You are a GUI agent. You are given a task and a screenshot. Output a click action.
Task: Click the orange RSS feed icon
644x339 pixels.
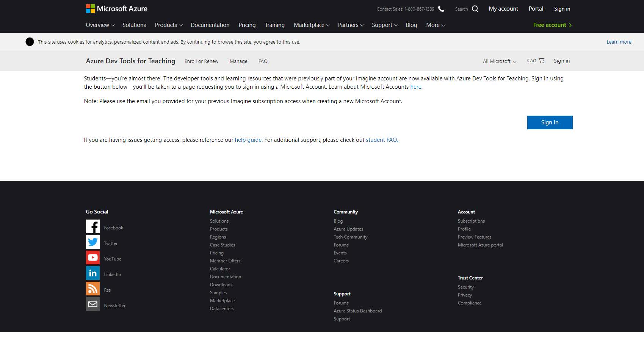(92, 289)
